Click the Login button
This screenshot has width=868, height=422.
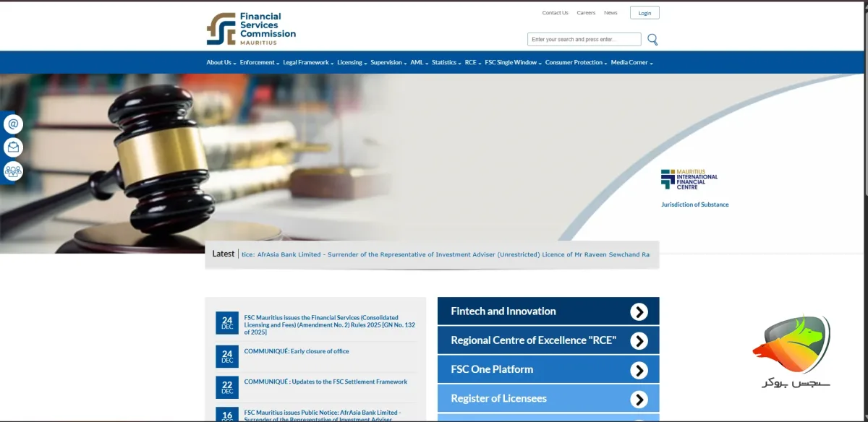[x=644, y=13]
